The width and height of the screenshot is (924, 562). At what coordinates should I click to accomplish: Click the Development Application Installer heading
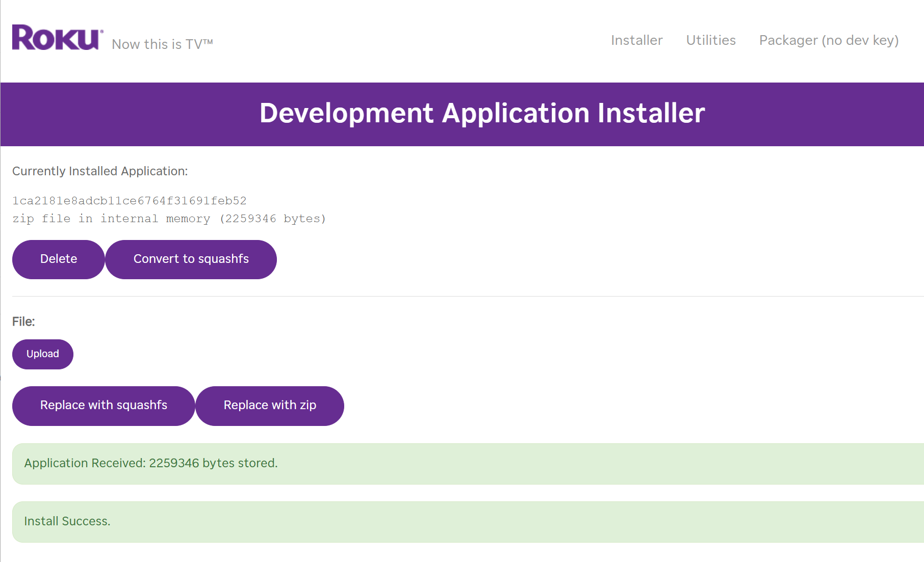[x=482, y=113]
